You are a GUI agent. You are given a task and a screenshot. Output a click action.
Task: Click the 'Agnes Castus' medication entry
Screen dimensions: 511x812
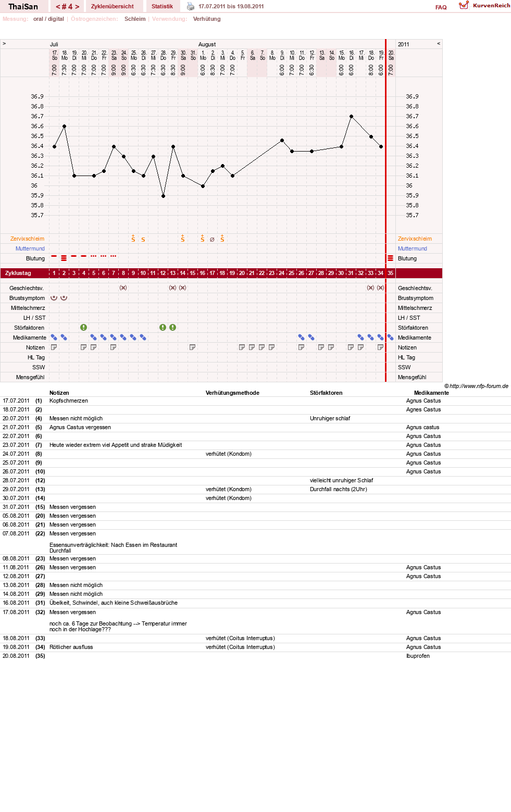[x=423, y=409]
